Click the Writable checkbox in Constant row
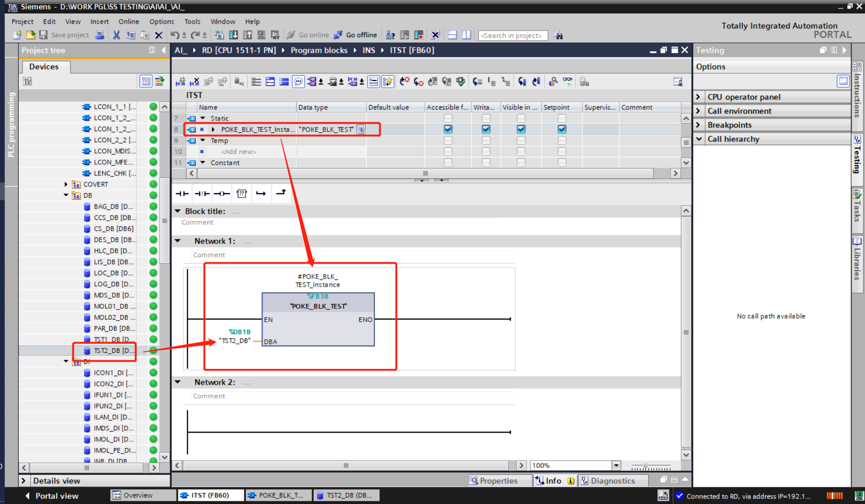Viewport: 865px width, 504px height. (486, 162)
